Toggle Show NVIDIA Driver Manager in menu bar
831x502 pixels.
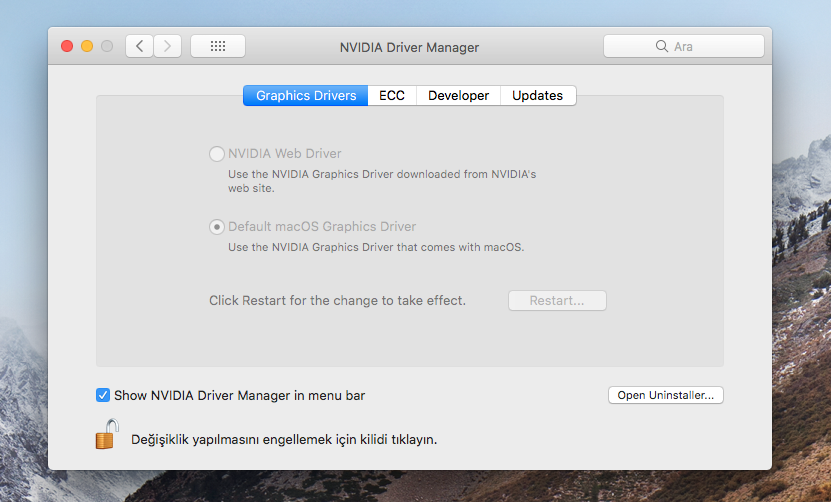click(x=103, y=395)
